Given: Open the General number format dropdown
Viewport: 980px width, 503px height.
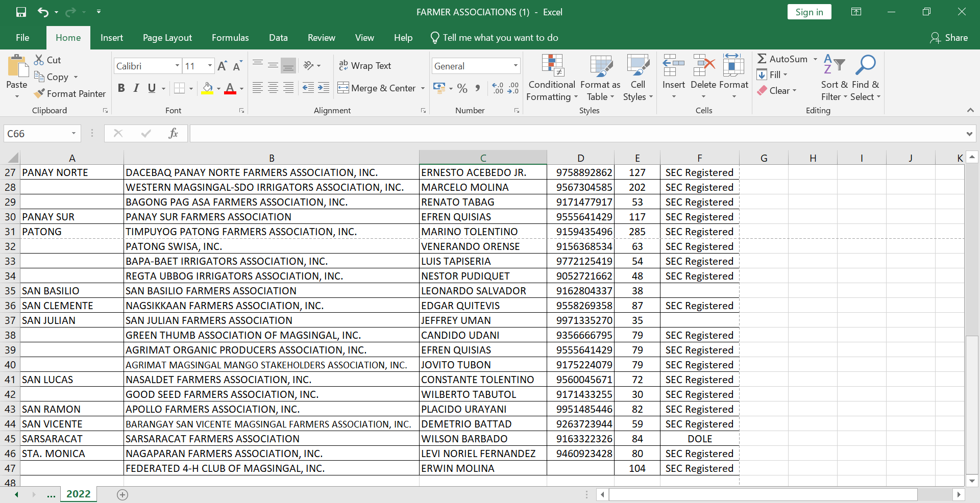Looking at the screenshot, I should [516, 66].
